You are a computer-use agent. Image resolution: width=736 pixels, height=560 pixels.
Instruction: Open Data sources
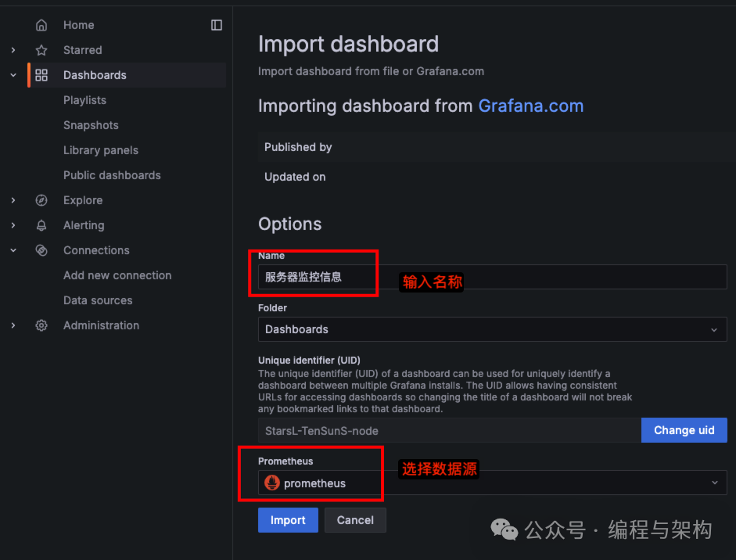[98, 300]
